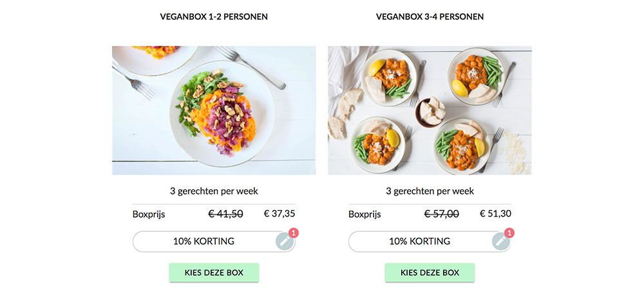This screenshot has width=644, height=288.
Task: Click edit pencil icon on 3-4 personen discount
Action: (x=500, y=242)
